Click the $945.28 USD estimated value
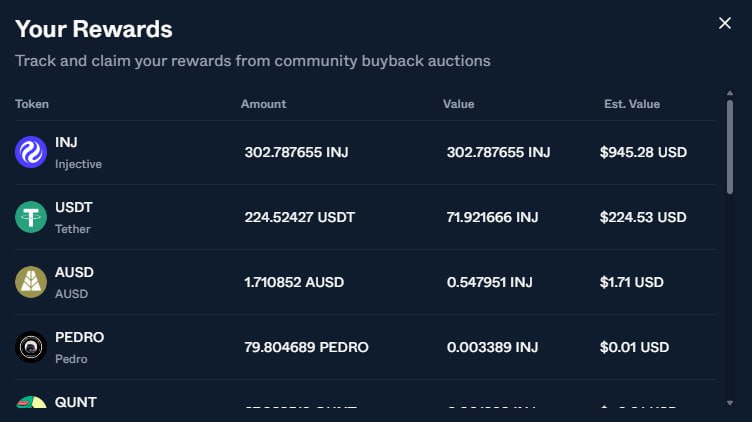Screen dimensions: 752x422 (643, 153)
